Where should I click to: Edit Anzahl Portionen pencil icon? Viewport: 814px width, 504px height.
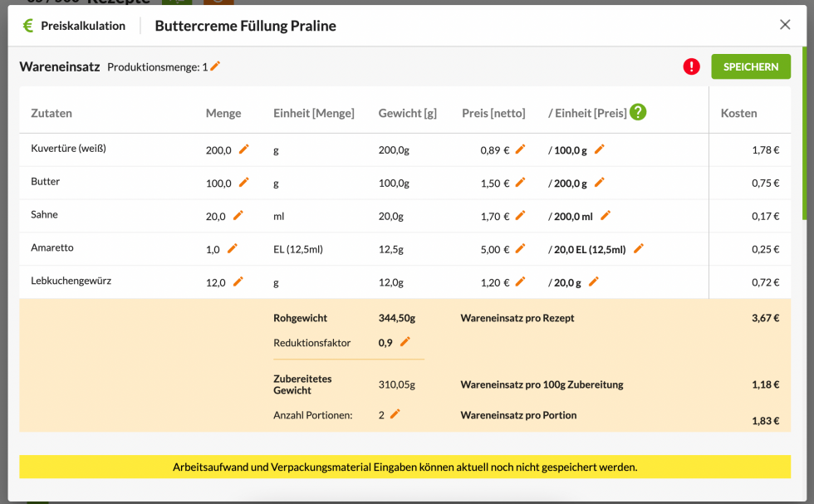pos(395,414)
